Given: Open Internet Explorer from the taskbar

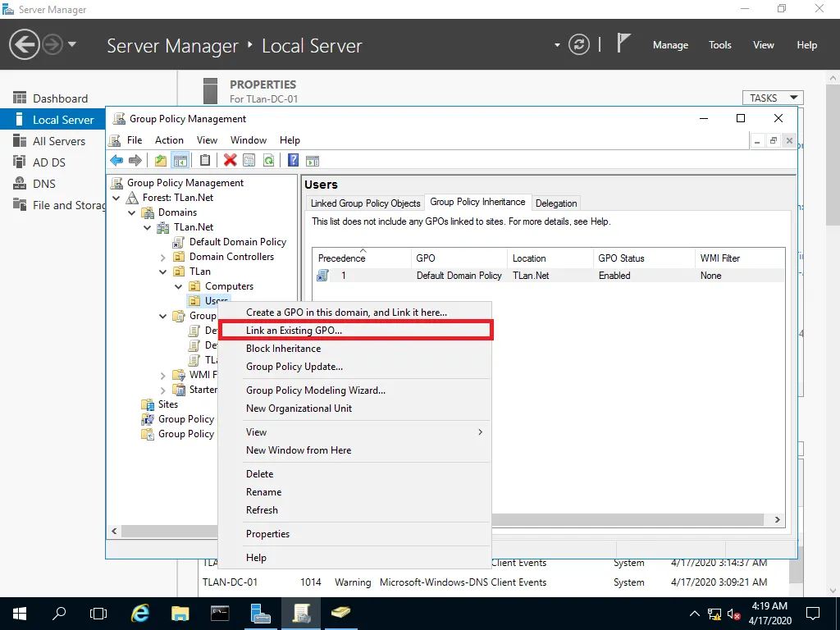Looking at the screenshot, I should coord(140,613).
